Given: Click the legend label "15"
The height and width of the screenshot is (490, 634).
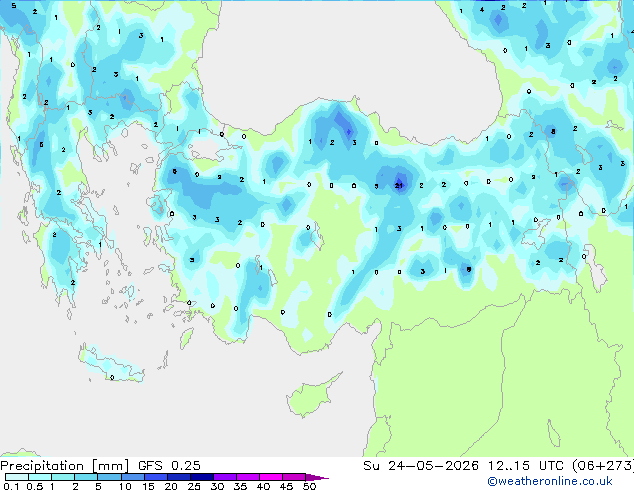Looking at the screenshot, I should [148, 486].
